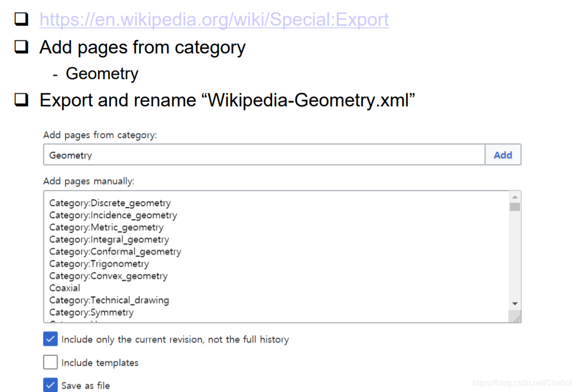Select the Category:Technical_drawing line

tap(109, 300)
